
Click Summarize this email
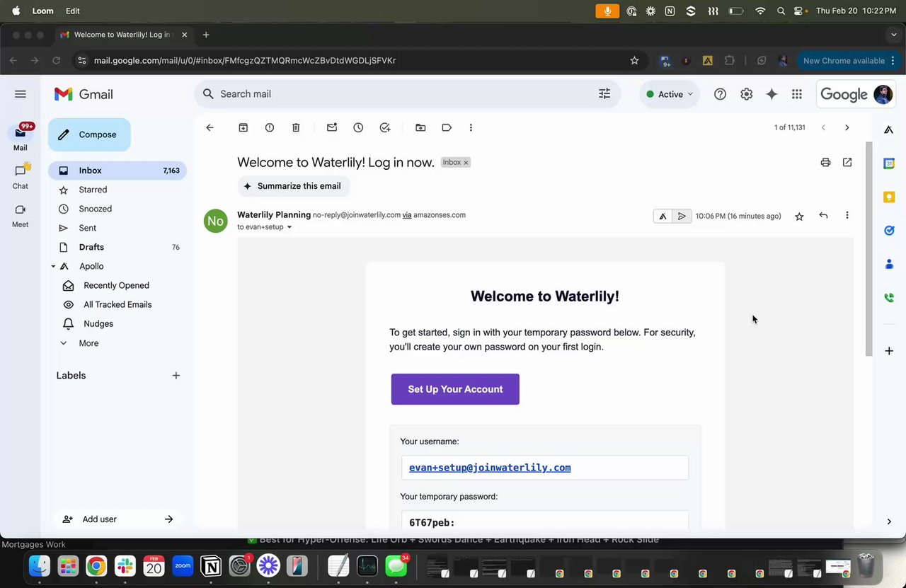(292, 186)
